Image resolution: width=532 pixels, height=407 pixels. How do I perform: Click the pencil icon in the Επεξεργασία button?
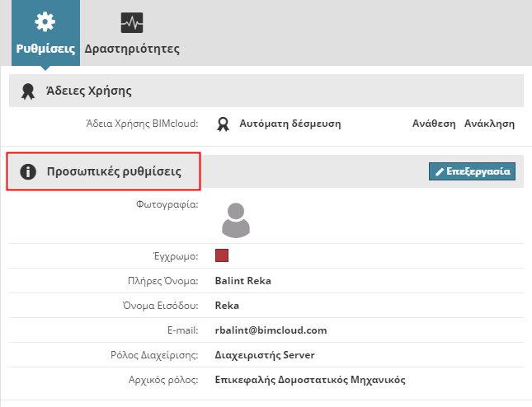pos(438,172)
